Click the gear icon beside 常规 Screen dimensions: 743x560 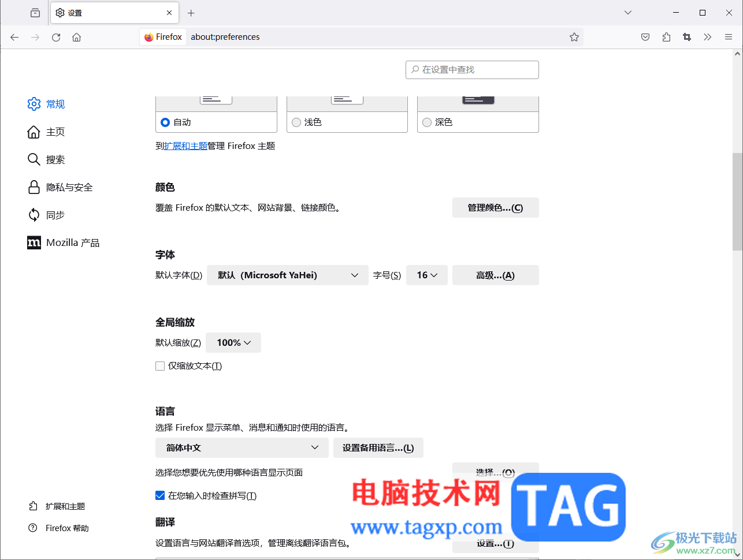coord(34,104)
